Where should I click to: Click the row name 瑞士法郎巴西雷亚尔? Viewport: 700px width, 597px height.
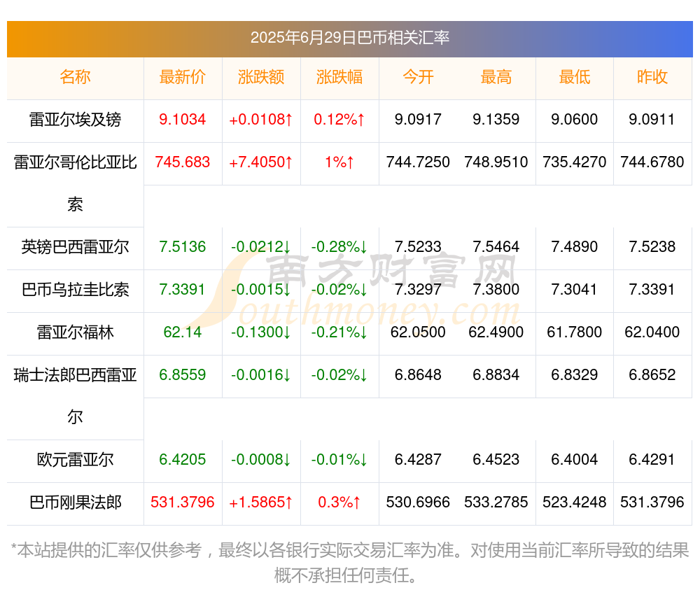(75, 396)
